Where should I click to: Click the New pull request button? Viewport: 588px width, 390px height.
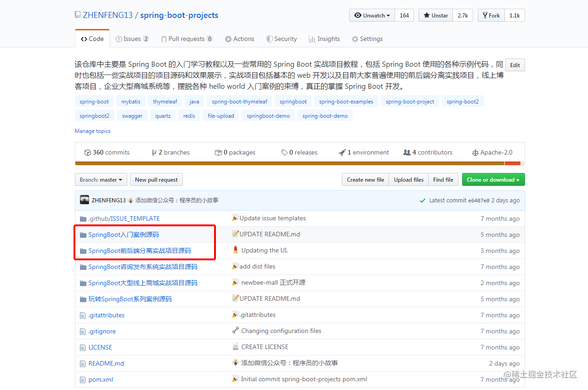[156, 179]
